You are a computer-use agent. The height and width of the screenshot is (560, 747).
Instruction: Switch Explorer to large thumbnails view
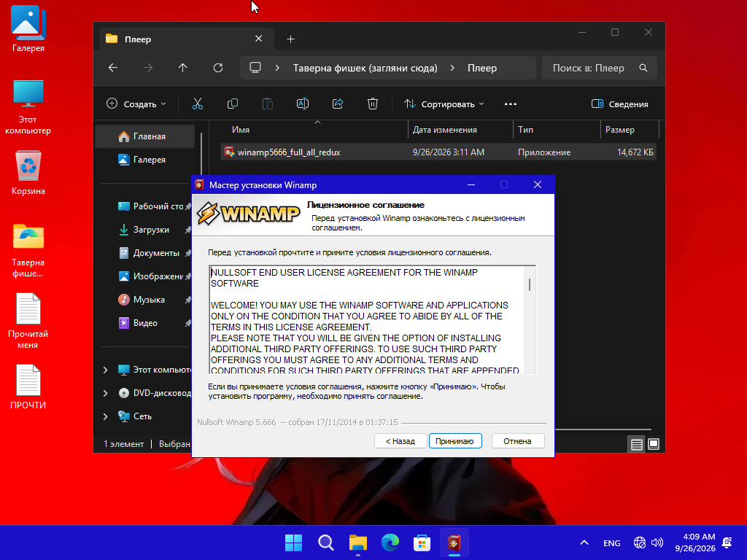coord(654,444)
